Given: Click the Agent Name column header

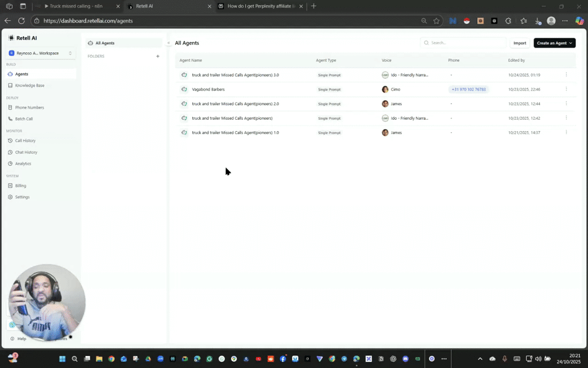Looking at the screenshot, I should tap(191, 60).
